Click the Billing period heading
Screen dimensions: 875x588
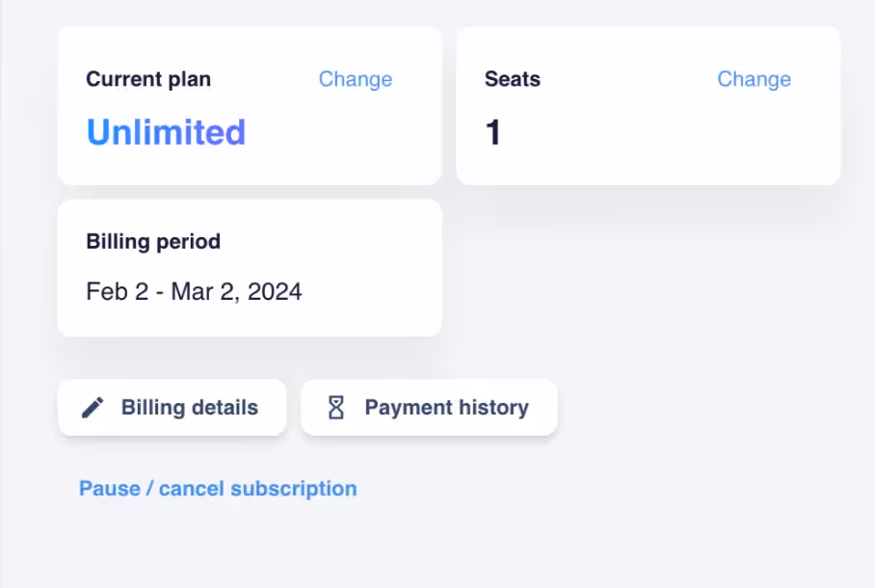153,242
